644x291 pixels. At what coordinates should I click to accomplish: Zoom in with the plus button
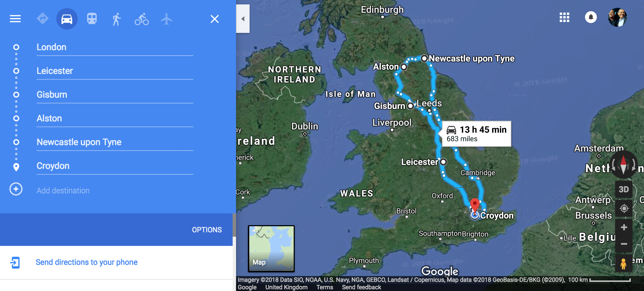[x=624, y=227]
